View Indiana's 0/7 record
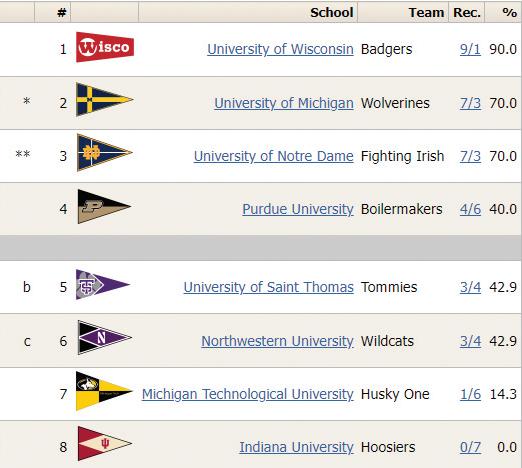This screenshot has height=468, width=522. (470, 447)
